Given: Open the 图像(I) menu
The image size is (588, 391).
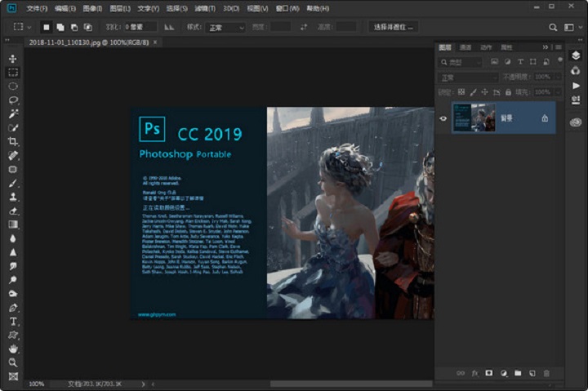Looking at the screenshot, I should pyautogui.click(x=92, y=8).
